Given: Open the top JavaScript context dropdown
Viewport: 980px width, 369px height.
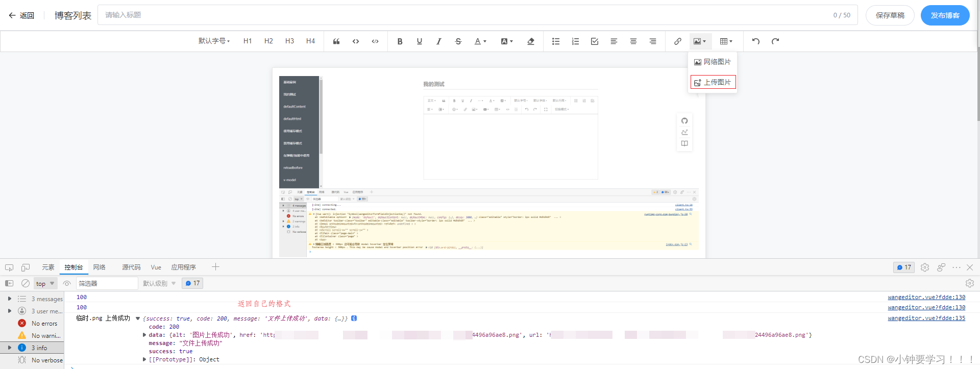Looking at the screenshot, I should click(x=45, y=283).
